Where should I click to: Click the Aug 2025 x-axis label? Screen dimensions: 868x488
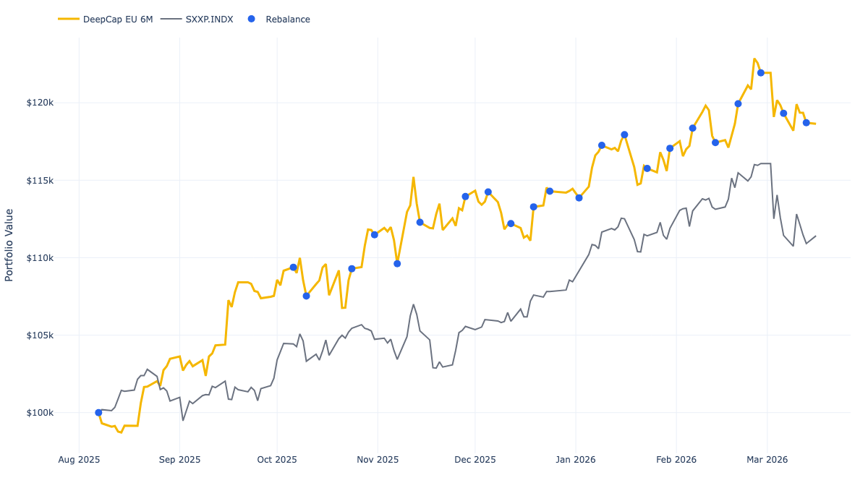(x=80, y=459)
